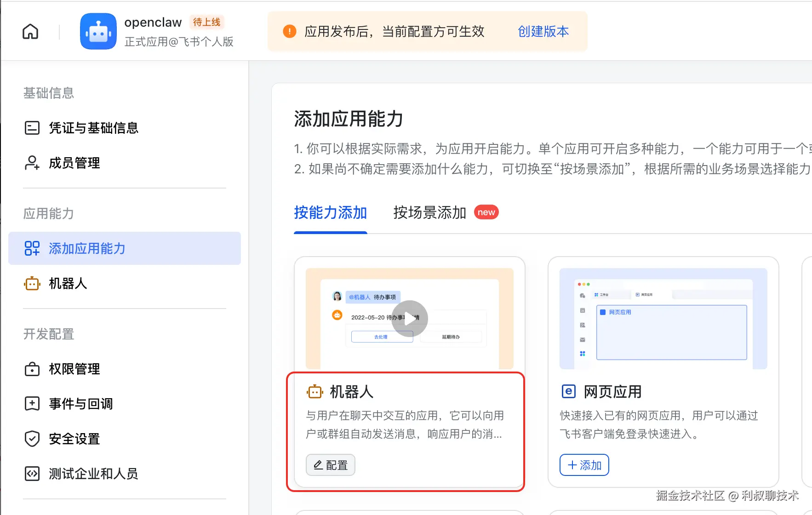Image resolution: width=812 pixels, height=515 pixels.
Task: Click the 成员管理 person icon
Action: click(x=32, y=162)
